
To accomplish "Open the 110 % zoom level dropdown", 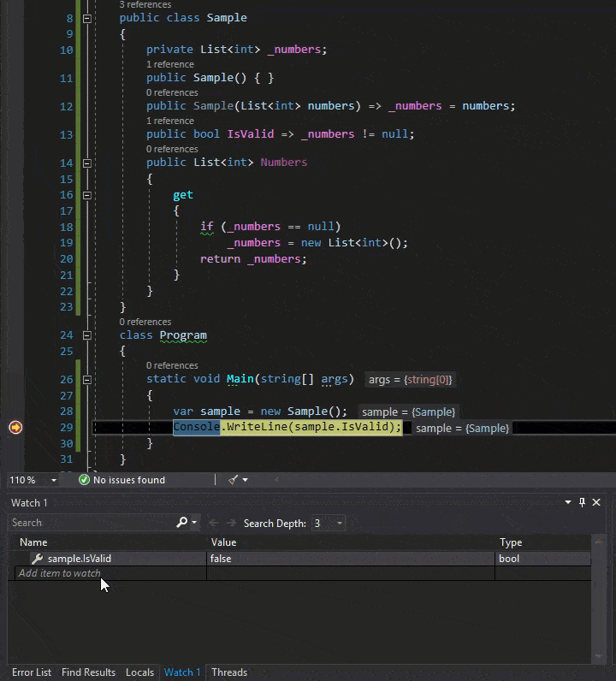I will (x=53, y=480).
